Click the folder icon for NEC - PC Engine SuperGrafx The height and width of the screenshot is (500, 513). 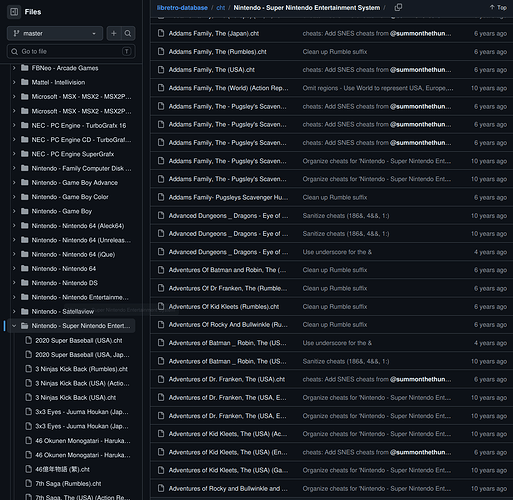[25, 154]
